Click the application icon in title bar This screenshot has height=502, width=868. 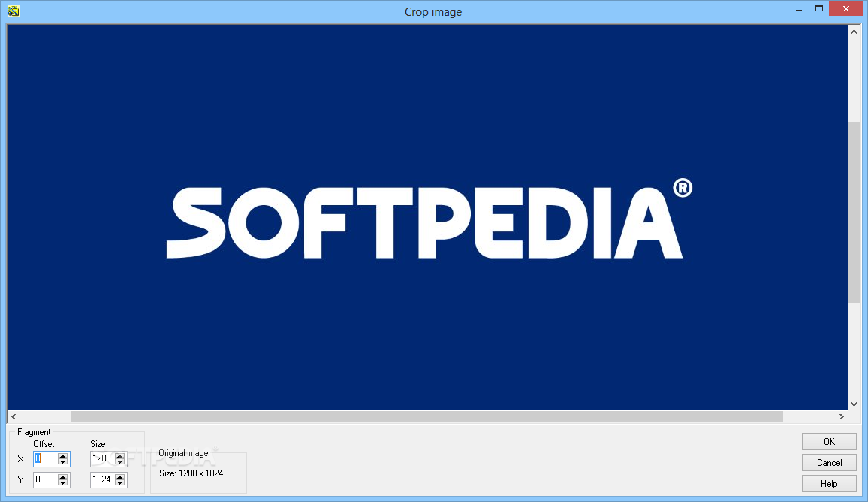pyautogui.click(x=14, y=11)
